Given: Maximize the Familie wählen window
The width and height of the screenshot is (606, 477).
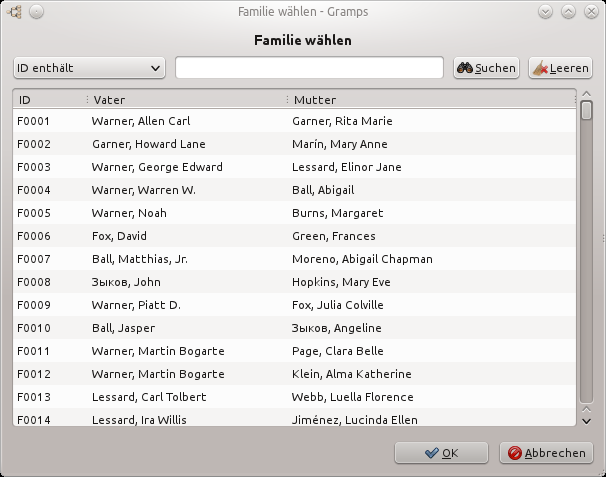Looking at the screenshot, I should pos(569,12).
